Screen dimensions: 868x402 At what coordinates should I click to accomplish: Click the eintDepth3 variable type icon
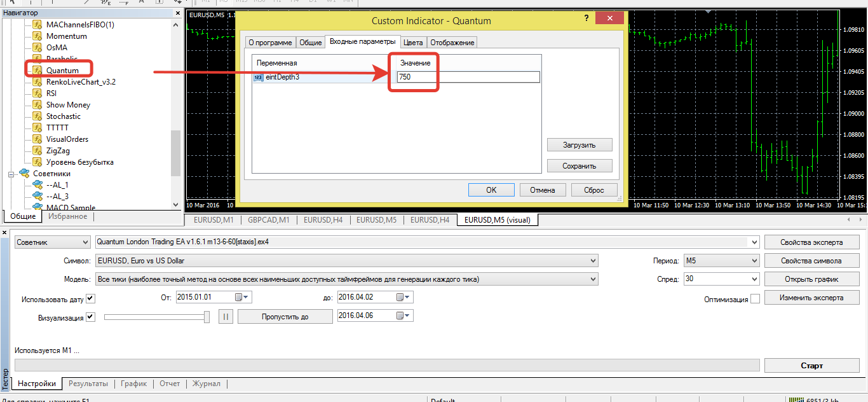click(x=258, y=77)
